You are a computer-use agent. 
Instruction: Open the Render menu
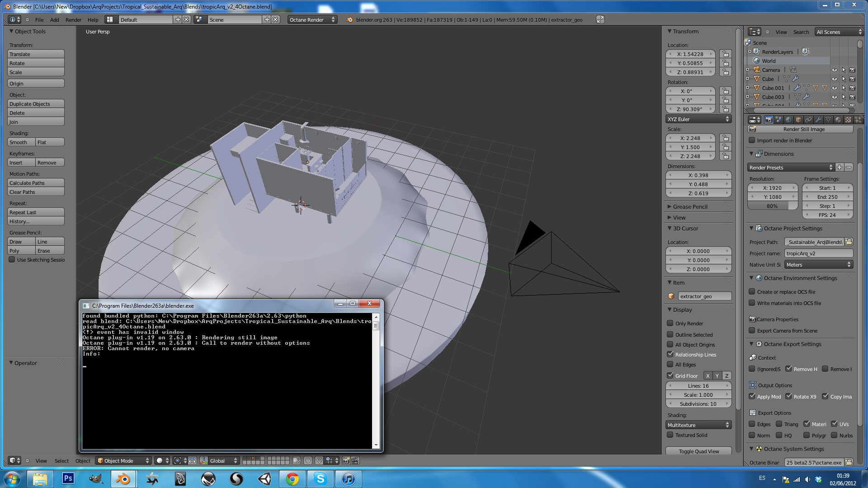(x=73, y=19)
